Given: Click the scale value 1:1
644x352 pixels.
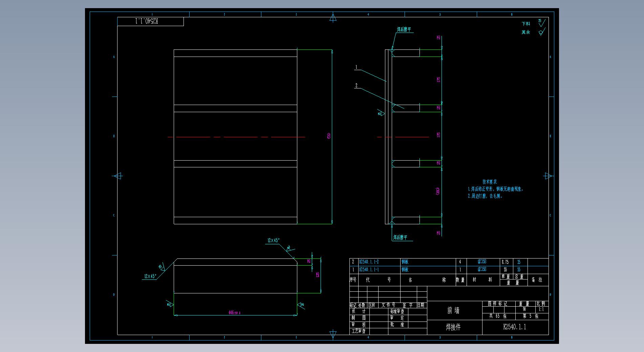Looking at the screenshot, I should coord(541,309).
